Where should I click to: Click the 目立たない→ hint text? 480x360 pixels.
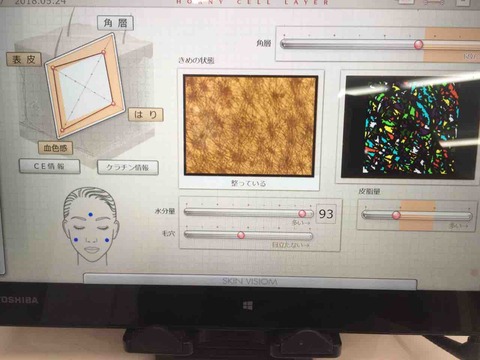click(x=291, y=245)
